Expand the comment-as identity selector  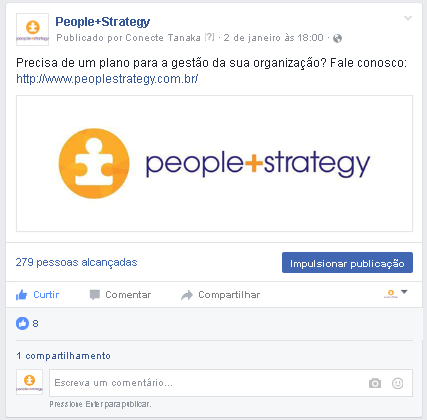(396, 294)
